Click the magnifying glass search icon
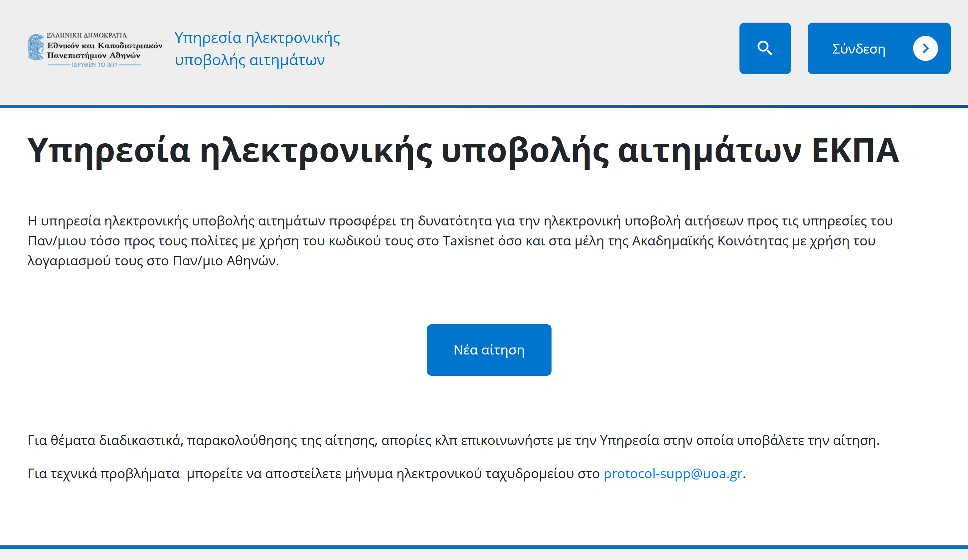The height and width of the screenshot is (560, 968). pos(765,49)
